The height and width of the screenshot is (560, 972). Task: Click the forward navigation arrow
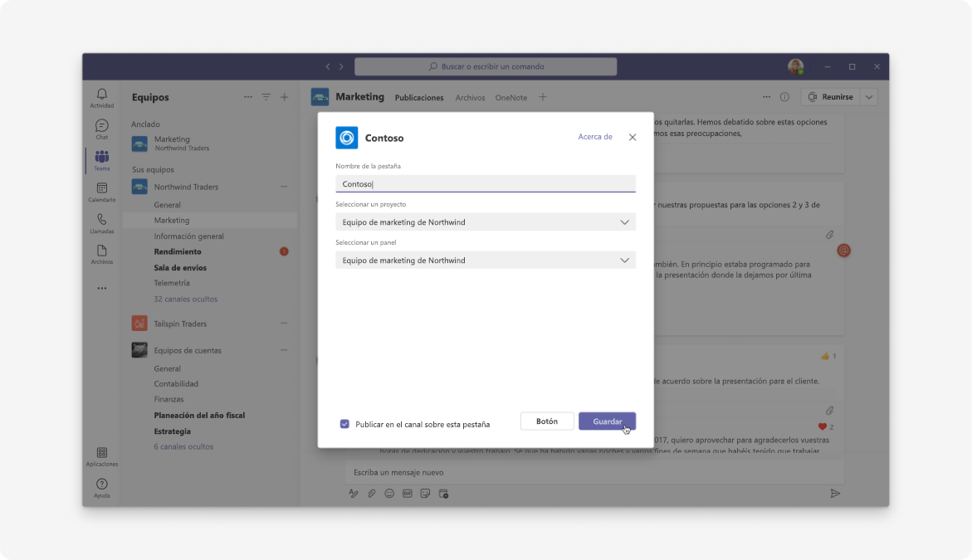[x=341, y=66]
